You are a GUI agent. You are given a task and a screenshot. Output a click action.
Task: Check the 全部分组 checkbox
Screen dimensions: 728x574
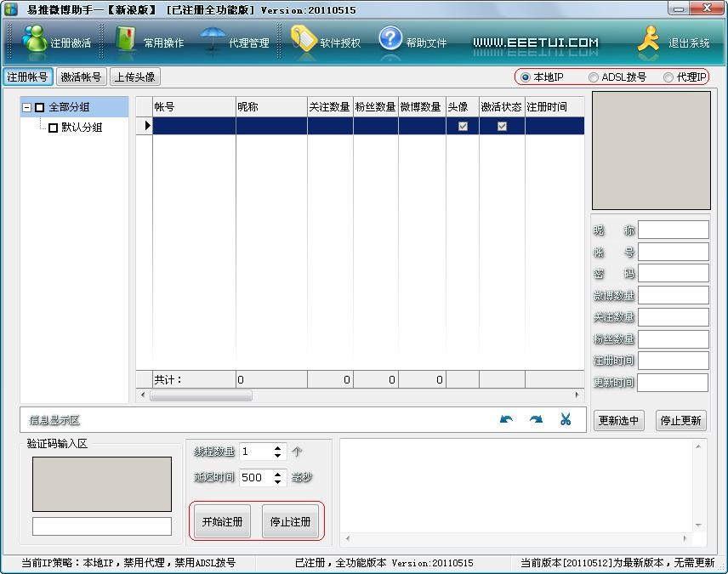pos(40,107)
